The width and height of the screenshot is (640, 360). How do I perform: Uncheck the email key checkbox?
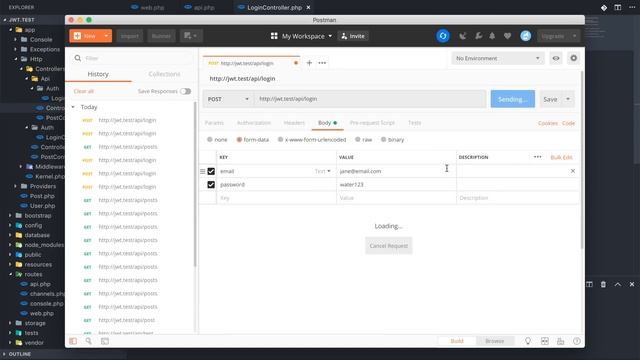click(211, 171)
